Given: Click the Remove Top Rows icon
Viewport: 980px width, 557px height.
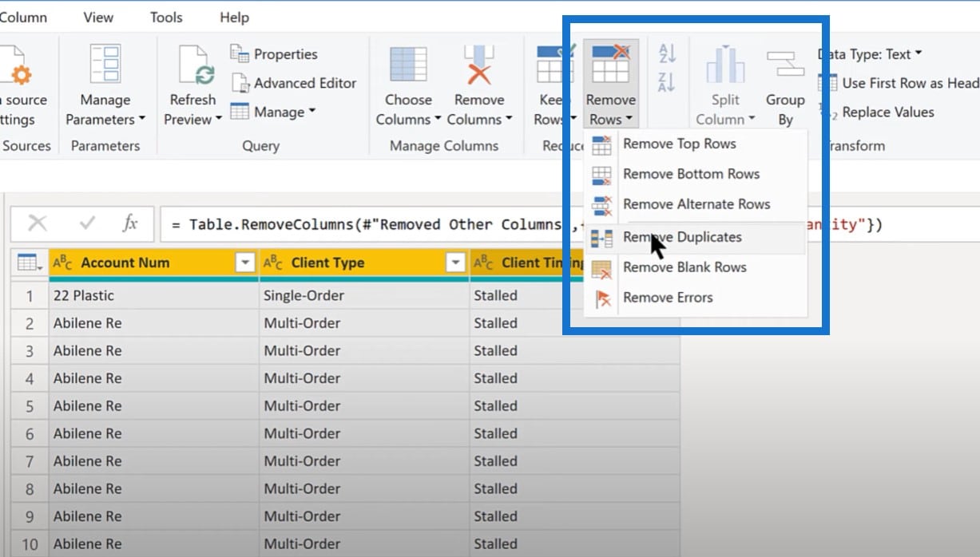Looking at the screenshot, I should (601, 144).
